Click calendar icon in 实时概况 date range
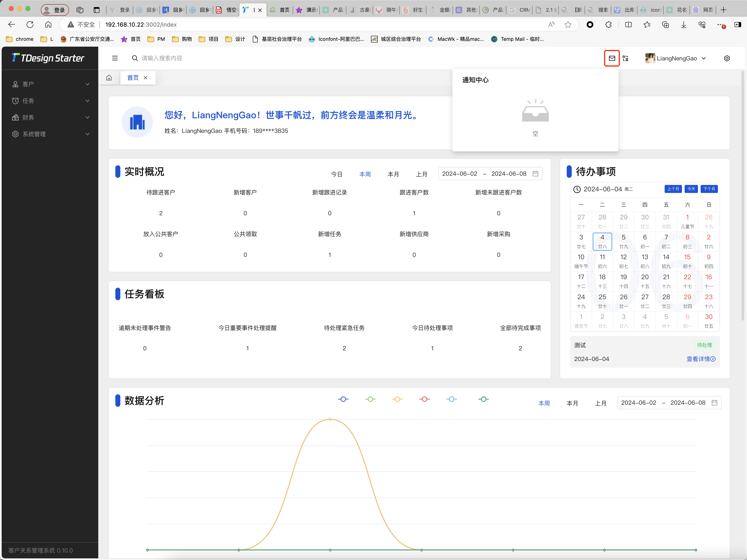The width and height of the screenshot is (747, 560). (535, 174)
